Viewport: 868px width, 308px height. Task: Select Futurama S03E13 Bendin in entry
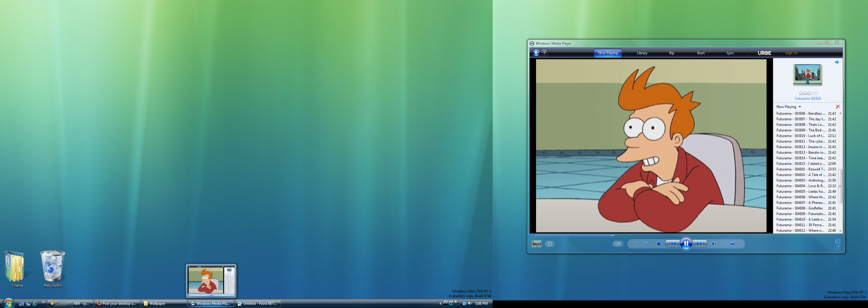806,152
